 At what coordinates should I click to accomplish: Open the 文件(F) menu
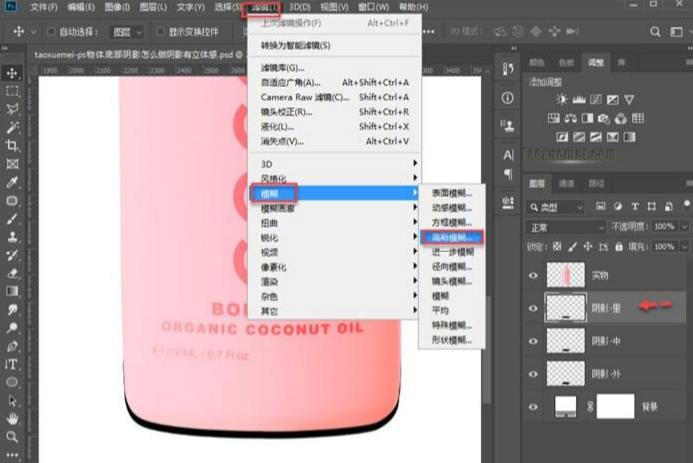44,7
